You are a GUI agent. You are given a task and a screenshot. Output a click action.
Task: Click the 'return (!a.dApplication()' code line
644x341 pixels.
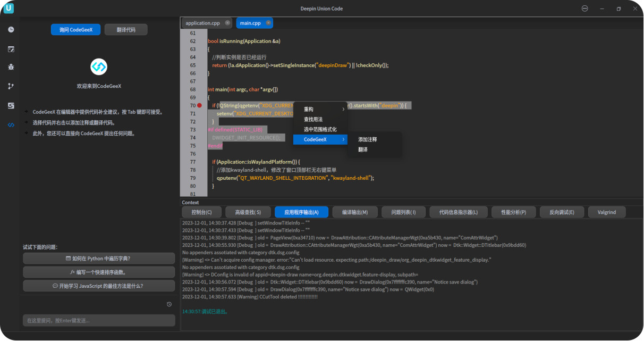pos(300,65)
